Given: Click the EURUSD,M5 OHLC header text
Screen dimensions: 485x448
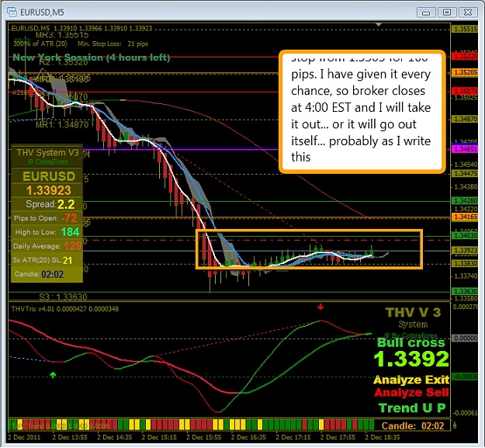Looking at the screenshot, I should click(81, 29).
